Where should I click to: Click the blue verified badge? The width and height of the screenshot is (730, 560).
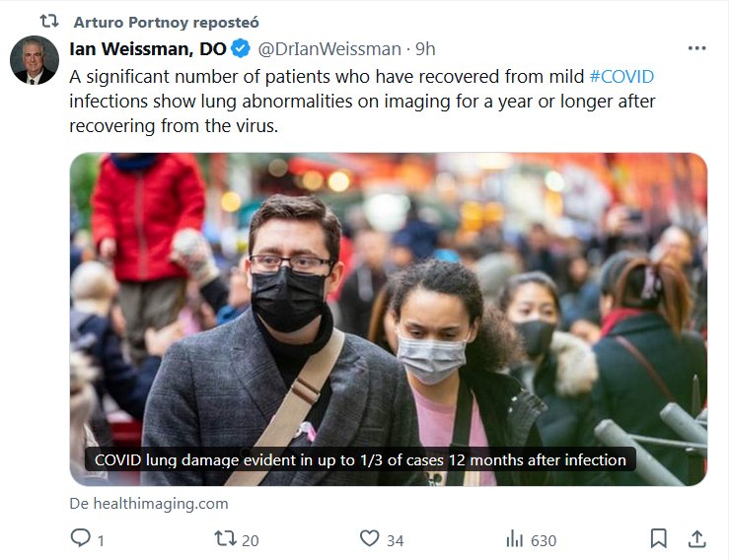pyautogui.click(x=240, y=49)
